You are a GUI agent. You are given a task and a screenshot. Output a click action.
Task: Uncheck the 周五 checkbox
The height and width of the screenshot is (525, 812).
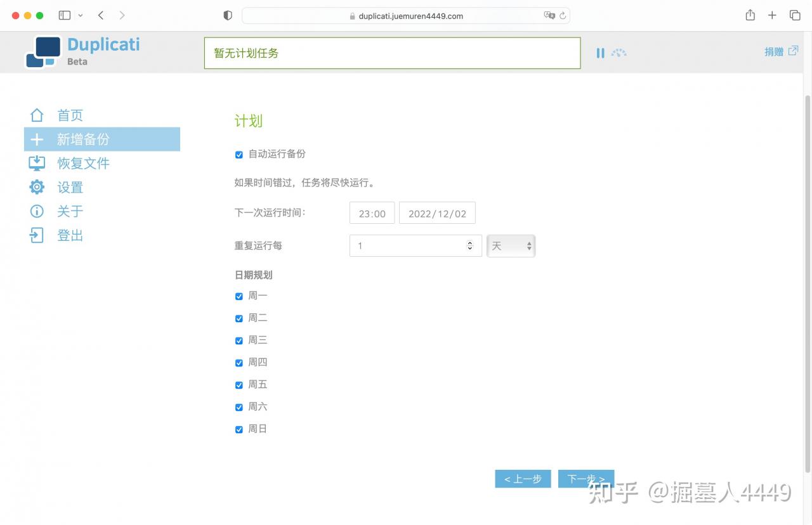(x=239, y=385)
